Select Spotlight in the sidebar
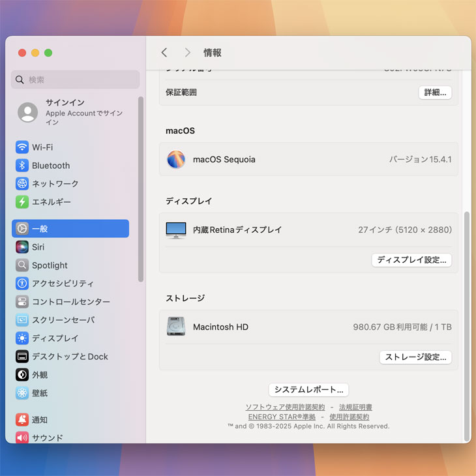476x476 pixels. point(50,265)
